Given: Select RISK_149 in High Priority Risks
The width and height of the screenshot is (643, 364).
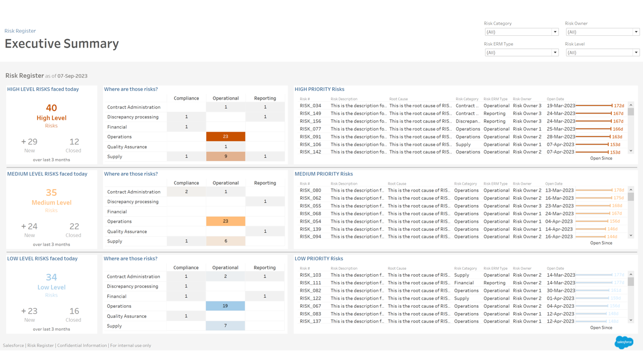Looking at the screenshot, I should point(310,113).
